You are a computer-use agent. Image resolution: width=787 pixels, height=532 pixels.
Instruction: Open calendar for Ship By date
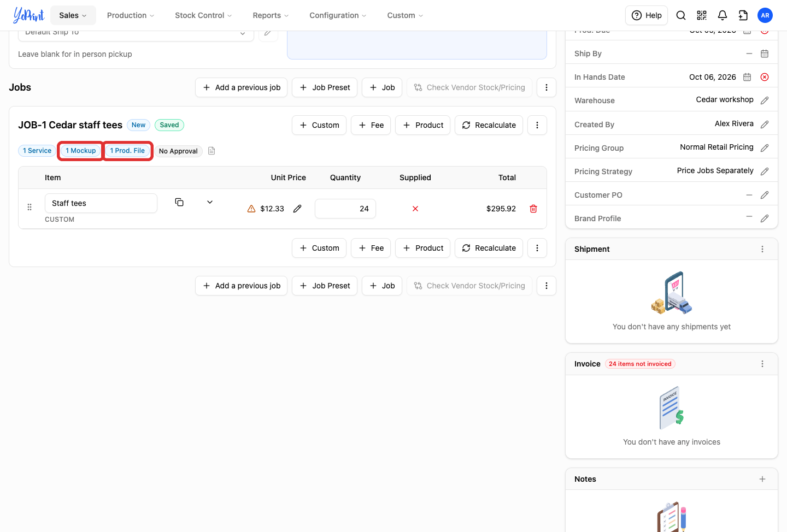click(765, 54)
